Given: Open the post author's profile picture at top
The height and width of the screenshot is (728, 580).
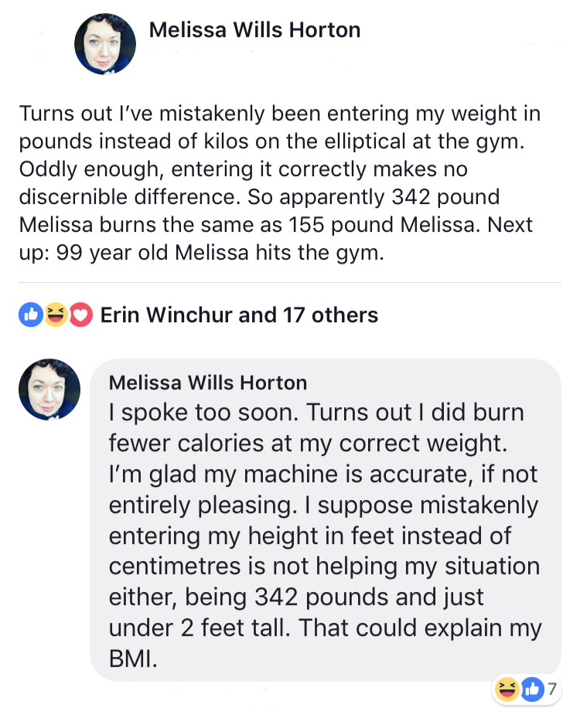Looking at the screenshot, I should 105,44.
